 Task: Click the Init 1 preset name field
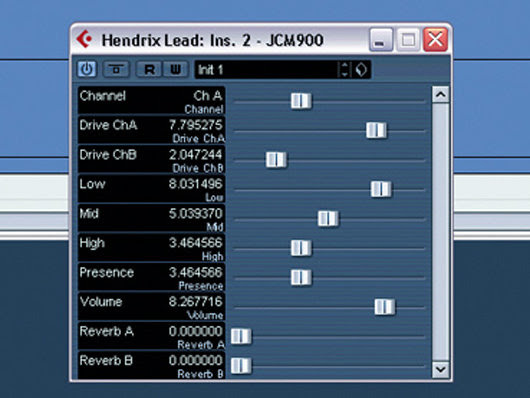(266, 70)
